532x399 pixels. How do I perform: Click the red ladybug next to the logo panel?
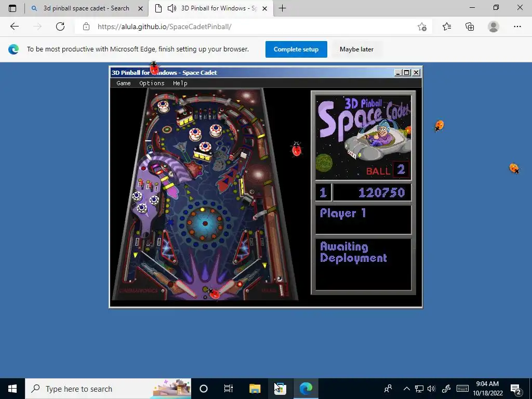click(297, 149)
